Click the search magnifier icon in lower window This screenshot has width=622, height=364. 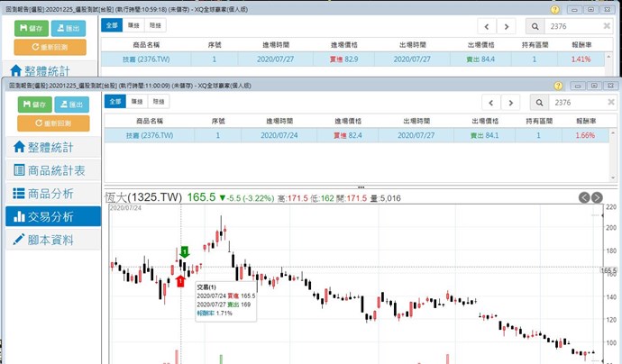coord(538,103)
